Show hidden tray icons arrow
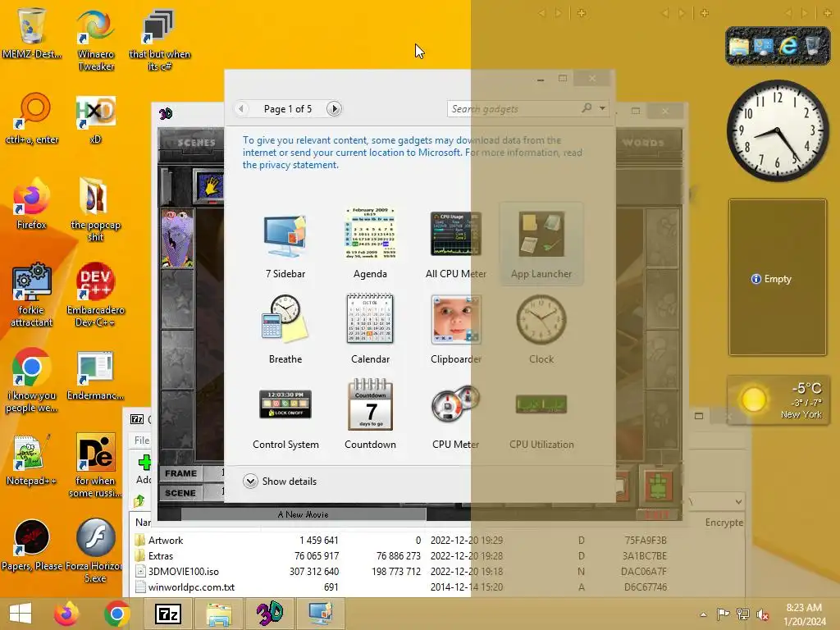840x630 pixels. [703, 614]
